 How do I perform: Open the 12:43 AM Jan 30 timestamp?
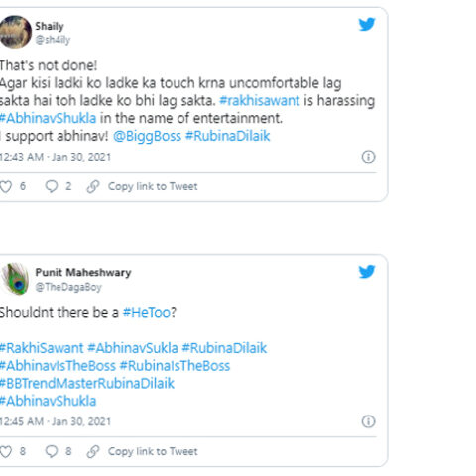point(56,157)
